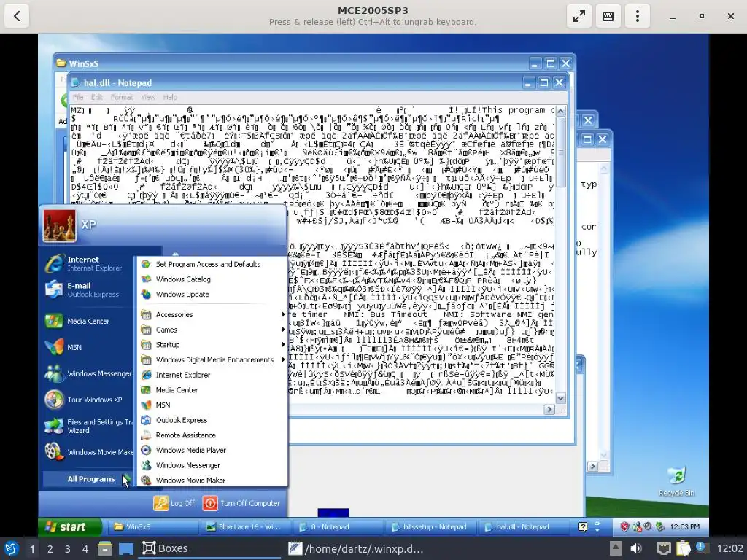Open the Recycle Bin on desktop
Viewport: 747px width, 560px height.
676,481
